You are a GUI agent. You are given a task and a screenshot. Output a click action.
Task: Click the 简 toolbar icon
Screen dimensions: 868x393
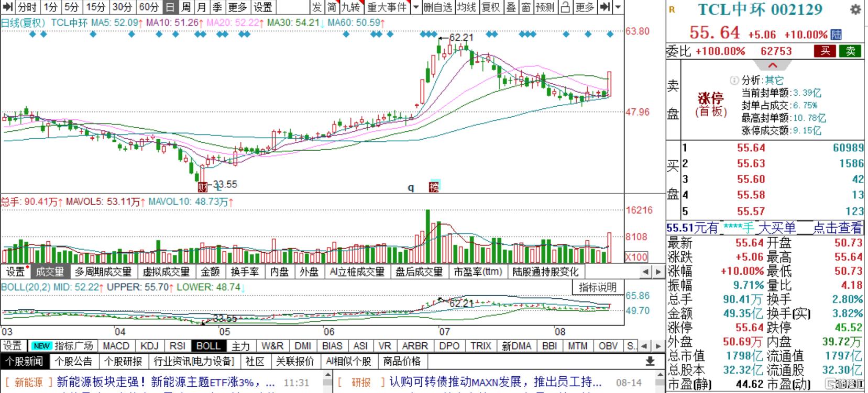(x=332, y=7)
